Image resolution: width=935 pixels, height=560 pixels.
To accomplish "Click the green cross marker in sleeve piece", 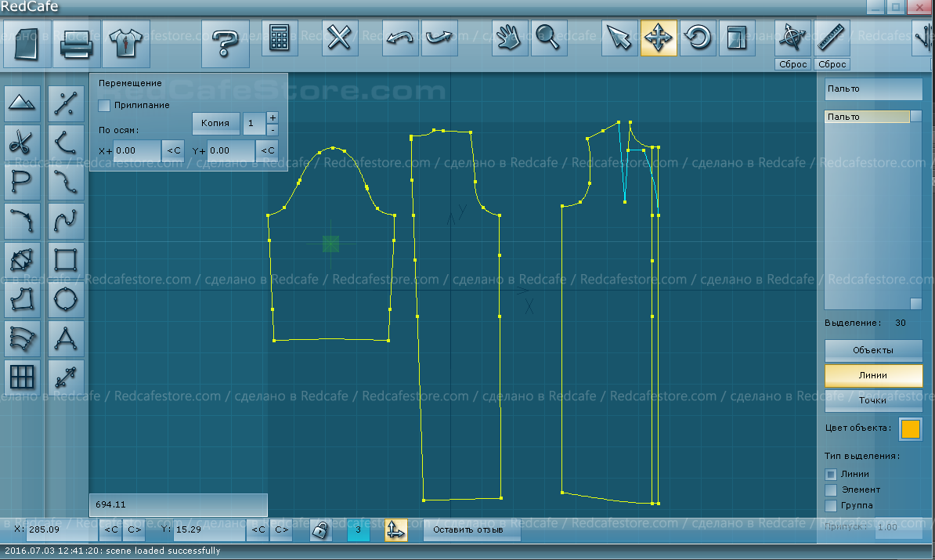I will coord(331,244).
